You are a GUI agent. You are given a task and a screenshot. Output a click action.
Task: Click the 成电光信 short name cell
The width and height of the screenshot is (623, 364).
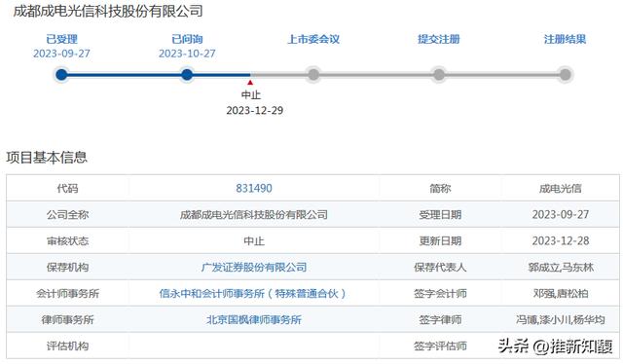(561, 188)
